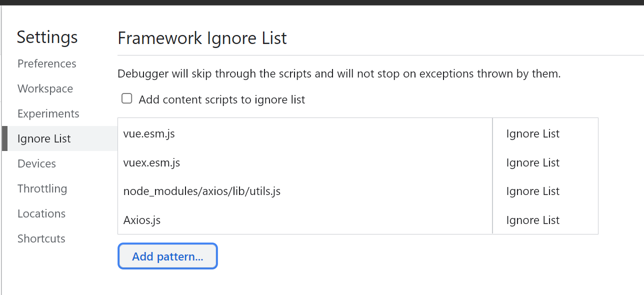Open the Experiments settings section

[48, 113]
